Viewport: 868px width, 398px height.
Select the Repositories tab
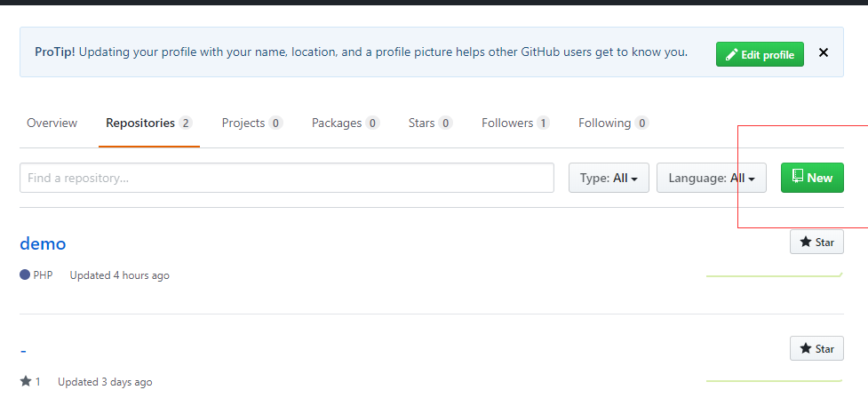tap(149, 123)
